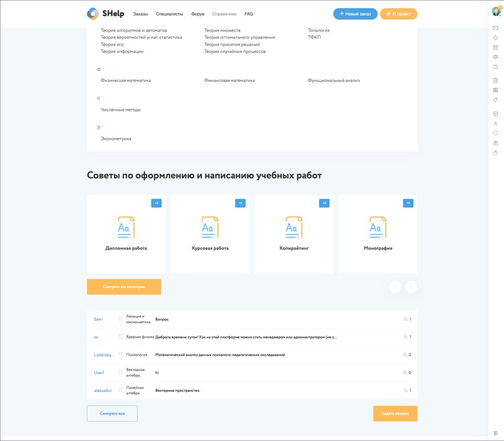Open the user avatar profile menu
504x441 pixels.
[x=496, y=11]
